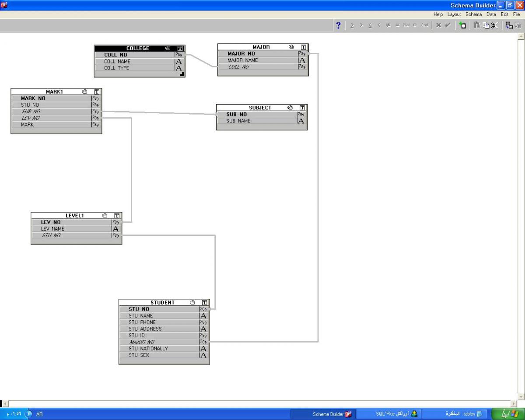Click the greyed-out X cancel toolbar icon
525x420 pixels.
438,25
